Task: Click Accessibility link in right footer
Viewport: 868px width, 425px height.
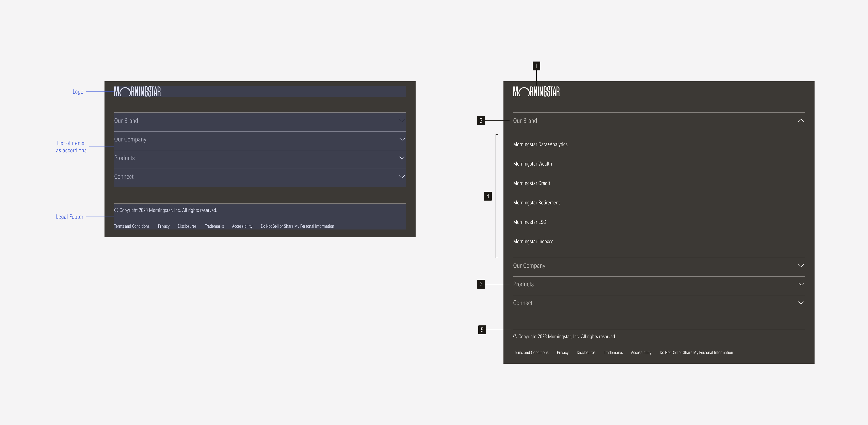Action: click(x=641, y=353)
